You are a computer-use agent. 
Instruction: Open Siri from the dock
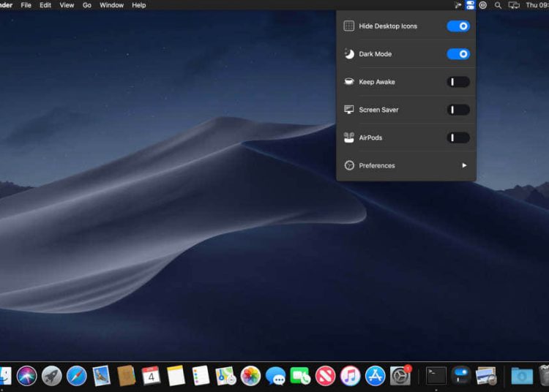(x=27, y=376)
